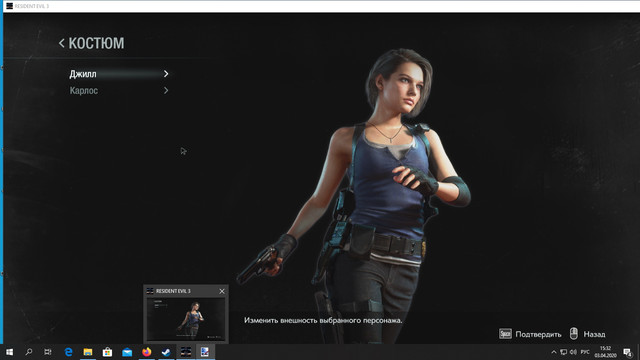Open the Mail app from the taskbar
The width and height of the screenshot is (640, 360).
coord(127,352)
